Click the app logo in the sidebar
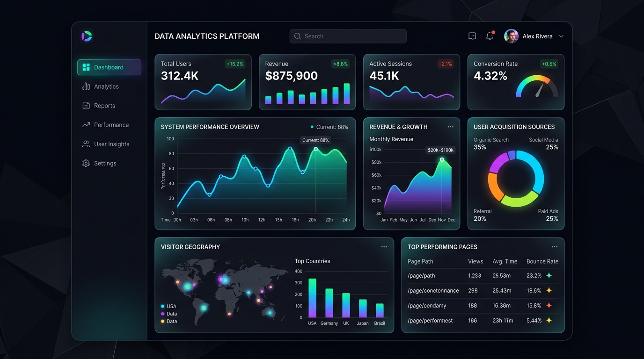 [87, 36]
